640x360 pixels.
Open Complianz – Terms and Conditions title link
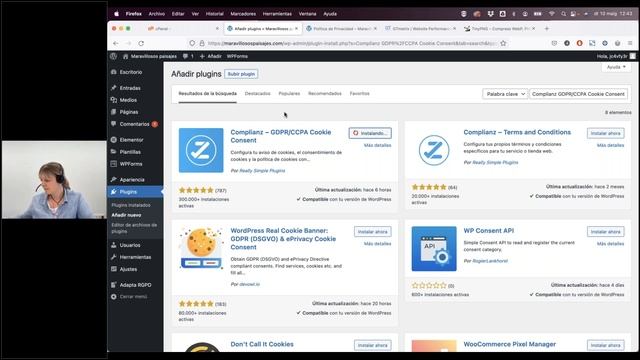517,133
